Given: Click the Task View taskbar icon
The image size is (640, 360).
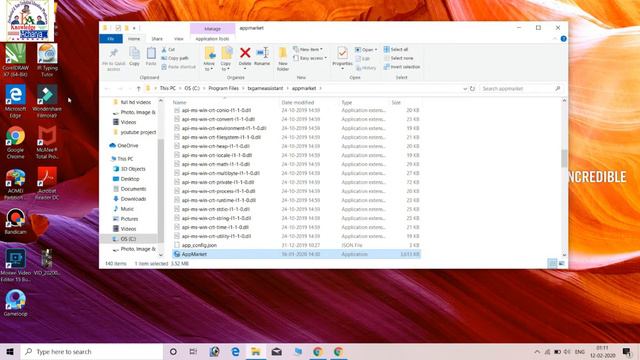Looking at the screenshot, I should [x=193, y=351].
